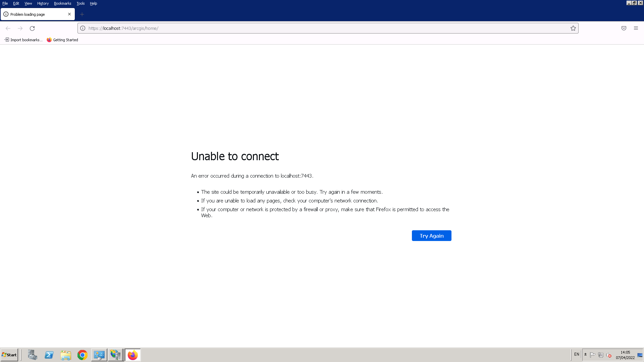Screen dimensions: 644x362
Task: Reload the current page
Action: pos(32,28)
